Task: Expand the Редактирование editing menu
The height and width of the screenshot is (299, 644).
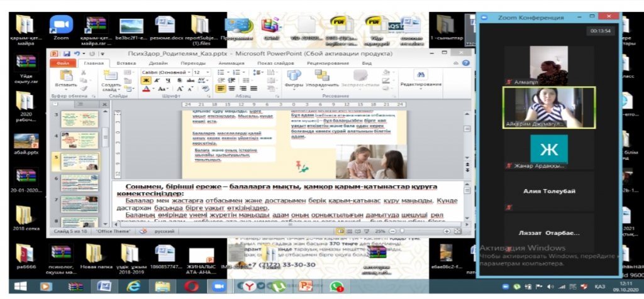Action: click(x=421, y=80)
